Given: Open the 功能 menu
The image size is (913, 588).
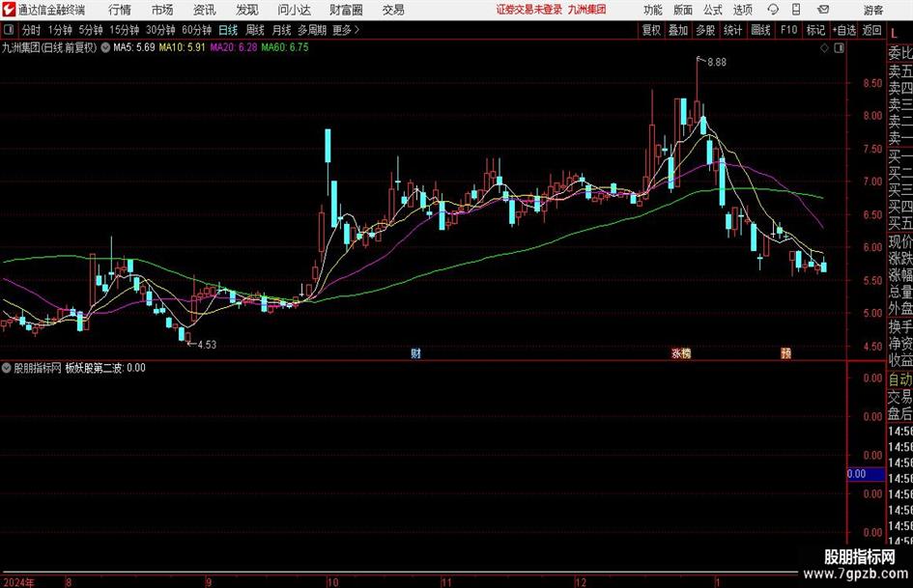Looking at the screenshot, I should (x=653, y=10).
